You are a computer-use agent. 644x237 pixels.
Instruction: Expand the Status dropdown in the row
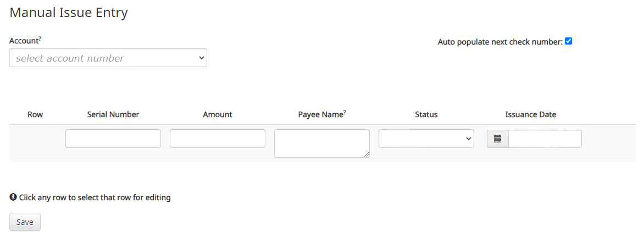[426, 139]
